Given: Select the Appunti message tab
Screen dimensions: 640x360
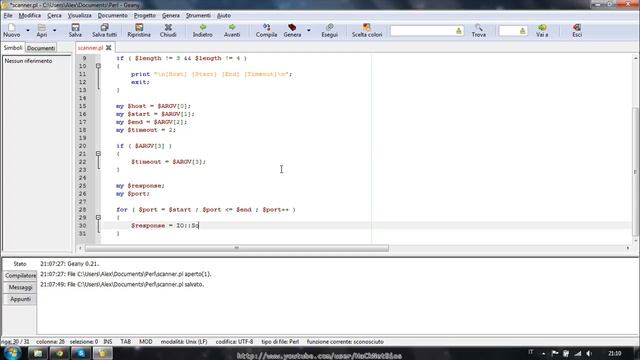Looking at the screenshot, I should (20, 299).
